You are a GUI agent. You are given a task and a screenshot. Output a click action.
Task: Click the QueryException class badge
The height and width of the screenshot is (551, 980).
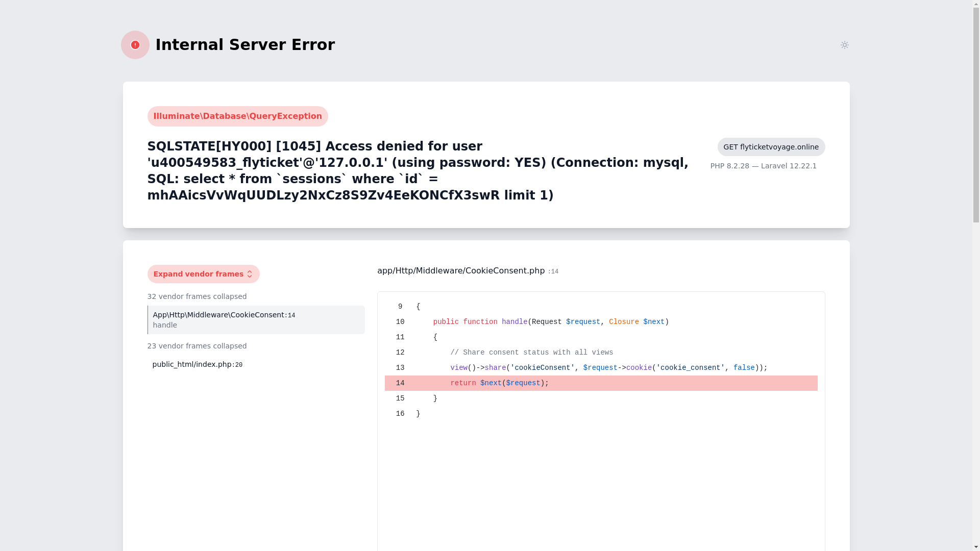[x=237, y=116]
